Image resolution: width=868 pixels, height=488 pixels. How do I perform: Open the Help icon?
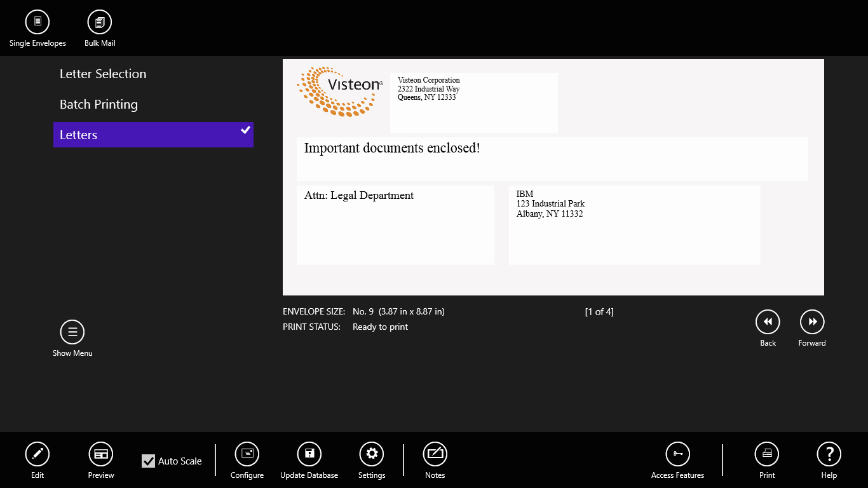[829, 454]
